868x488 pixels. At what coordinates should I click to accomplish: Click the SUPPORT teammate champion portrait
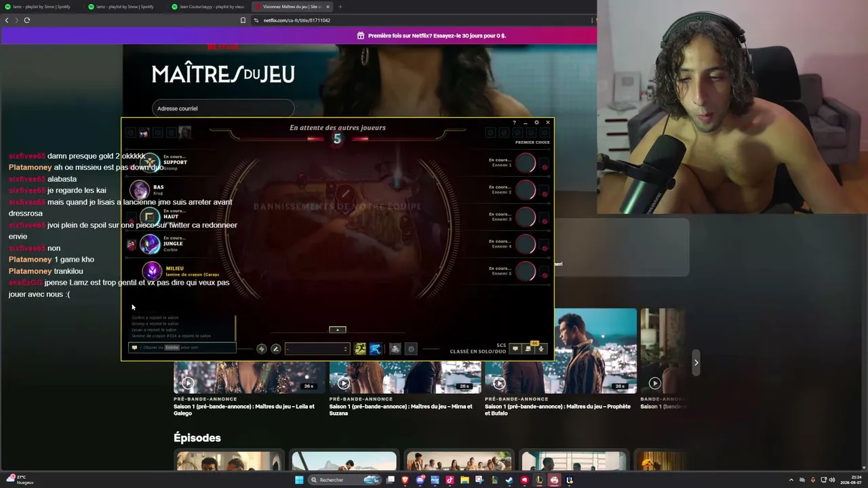(x=149, y=163)
